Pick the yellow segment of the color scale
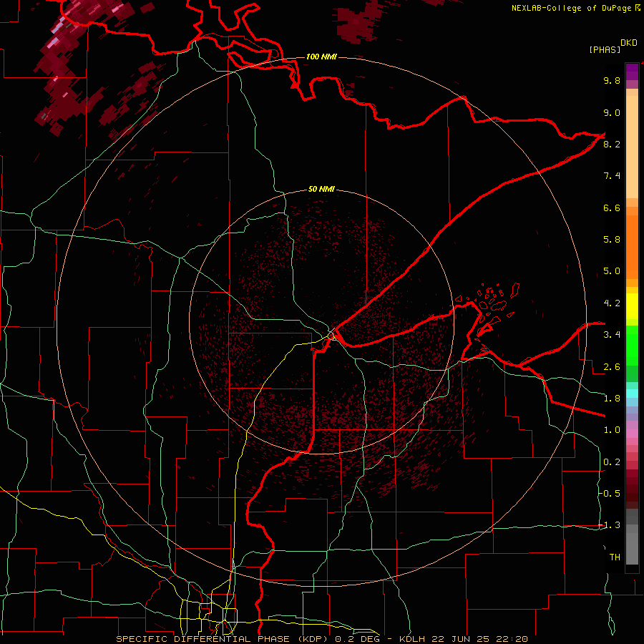This screenshot has width=644, height=644. click(x=632, y=306)
